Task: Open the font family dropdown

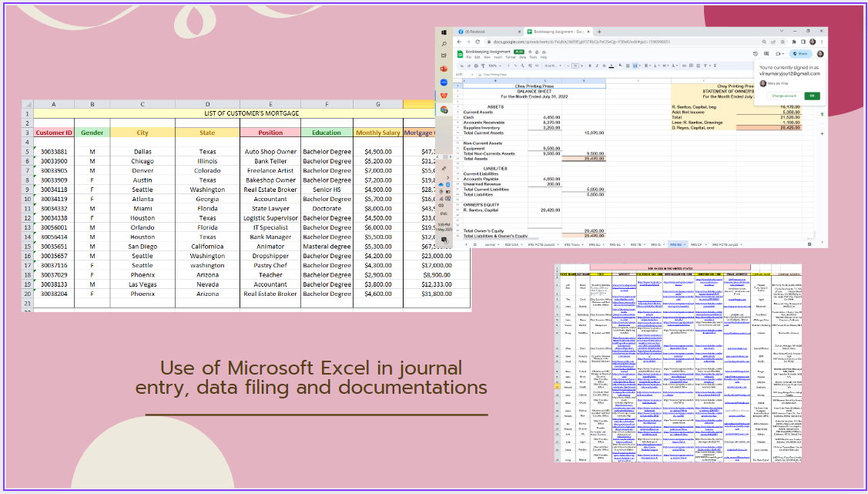Action: 552,66
